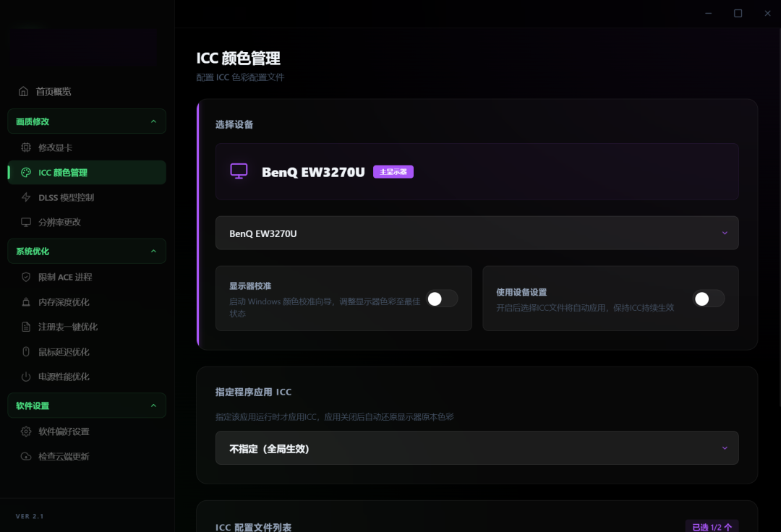Open 限制 ACE 进程 page
The image size is (781, 532).
87,277
